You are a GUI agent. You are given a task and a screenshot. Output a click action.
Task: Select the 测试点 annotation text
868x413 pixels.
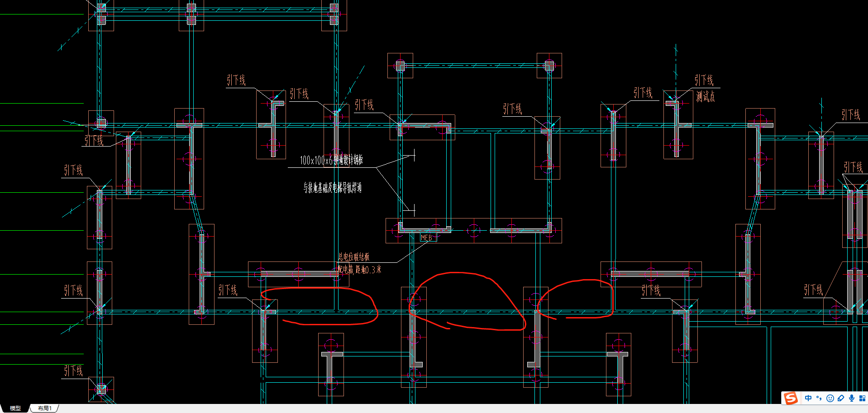(x=706, y=96)
